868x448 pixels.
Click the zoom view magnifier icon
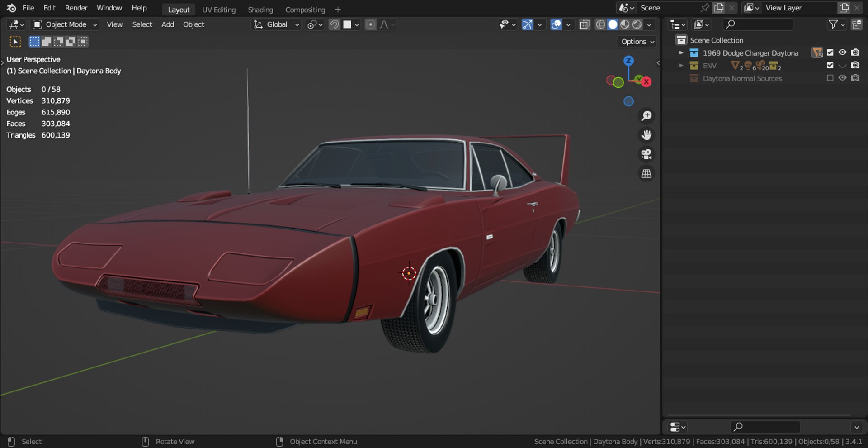[x=646, y=116]
